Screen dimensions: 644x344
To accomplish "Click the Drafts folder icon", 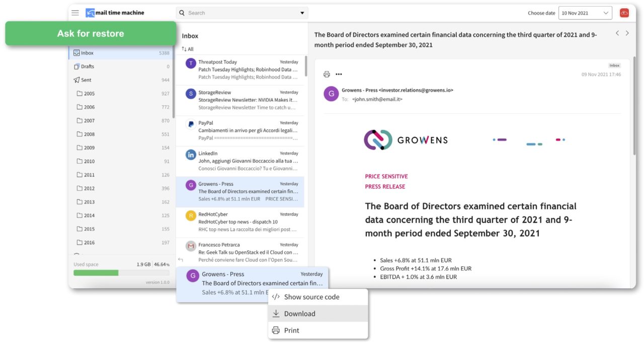I will 76,66.
